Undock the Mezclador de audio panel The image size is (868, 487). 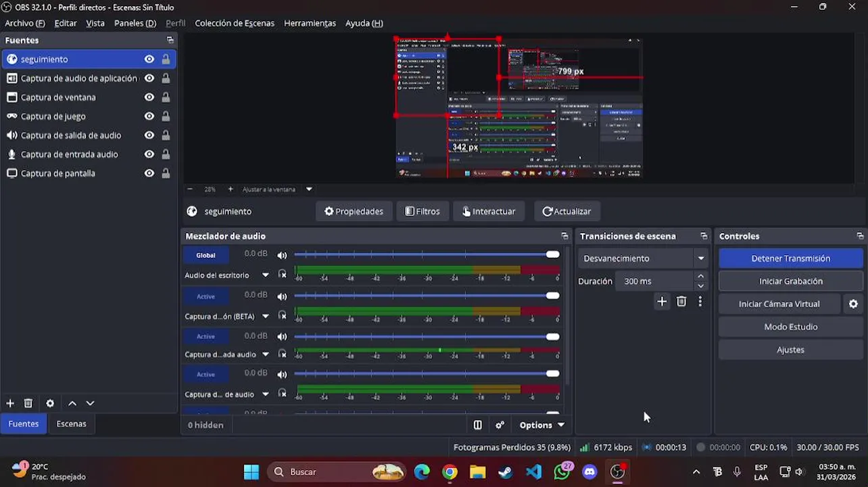coord(564,236)
